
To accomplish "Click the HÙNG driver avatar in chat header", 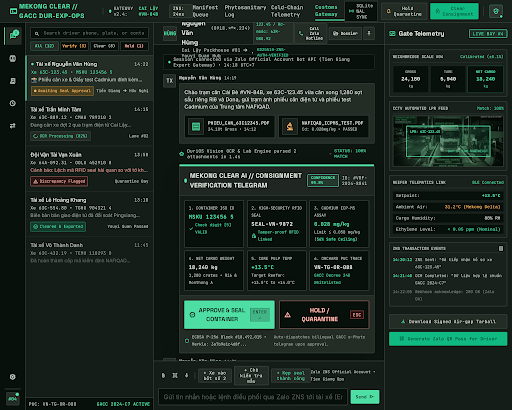I will pyautogui.click(x=170, y=33).
